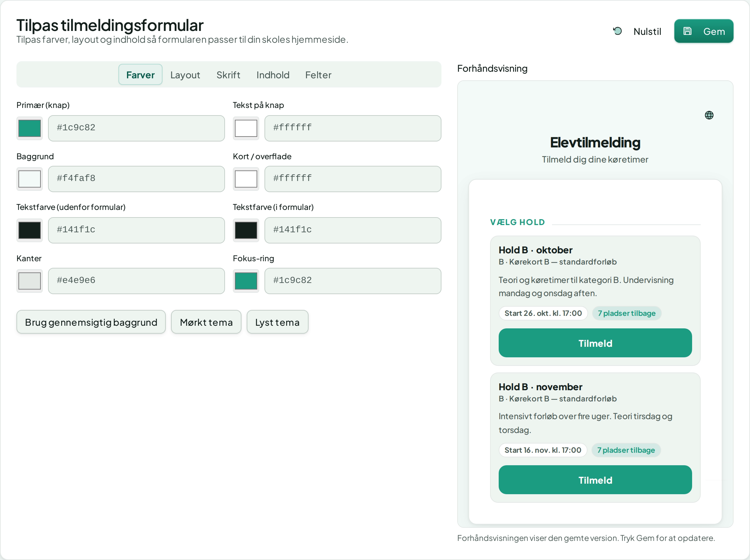Apply the Mørkt tema preset
The width and height of the screenshot is (750, 560).
click(x=206, y=322)
